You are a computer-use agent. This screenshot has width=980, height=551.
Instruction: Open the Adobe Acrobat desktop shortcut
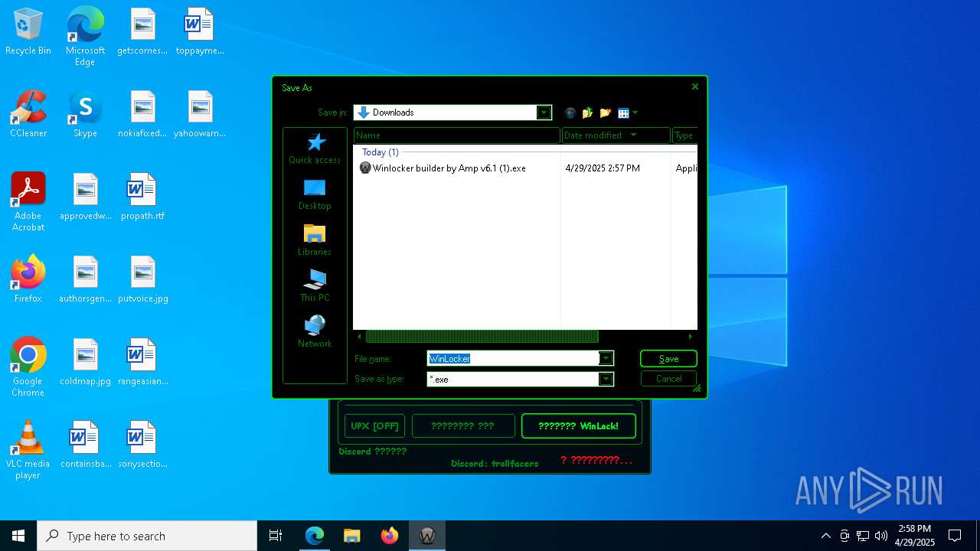point(28,202)
